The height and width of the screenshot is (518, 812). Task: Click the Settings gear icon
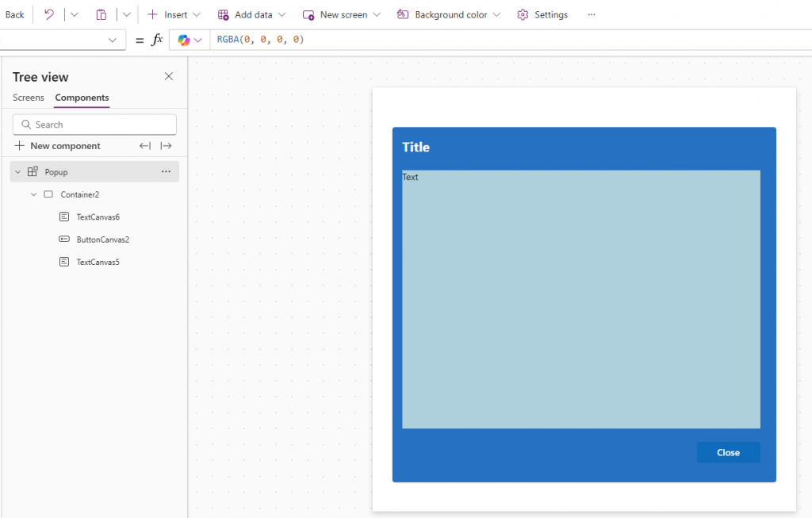[523, 14]
